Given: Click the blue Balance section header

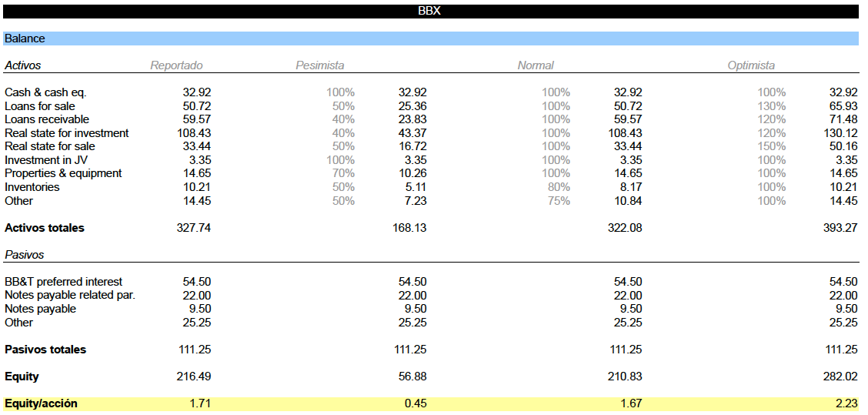Looking at the screenshot, I should (x=430, y=38).
